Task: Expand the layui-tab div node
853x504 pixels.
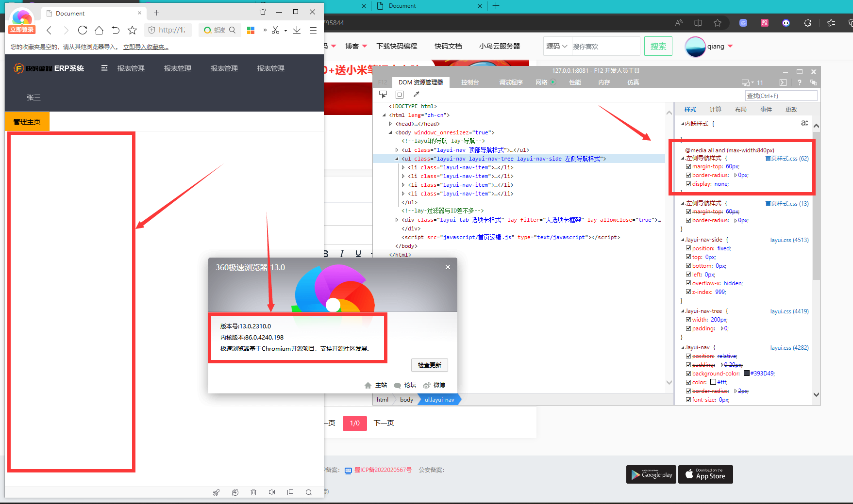Action: [397, 220]
